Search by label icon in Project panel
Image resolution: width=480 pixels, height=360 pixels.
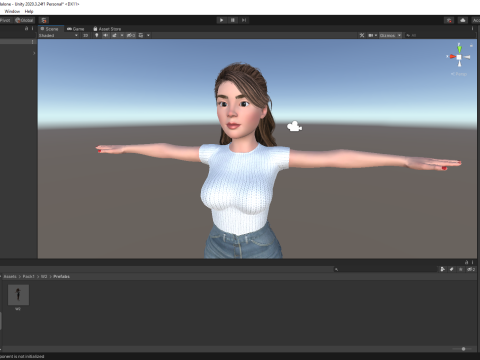pos(452,269)
